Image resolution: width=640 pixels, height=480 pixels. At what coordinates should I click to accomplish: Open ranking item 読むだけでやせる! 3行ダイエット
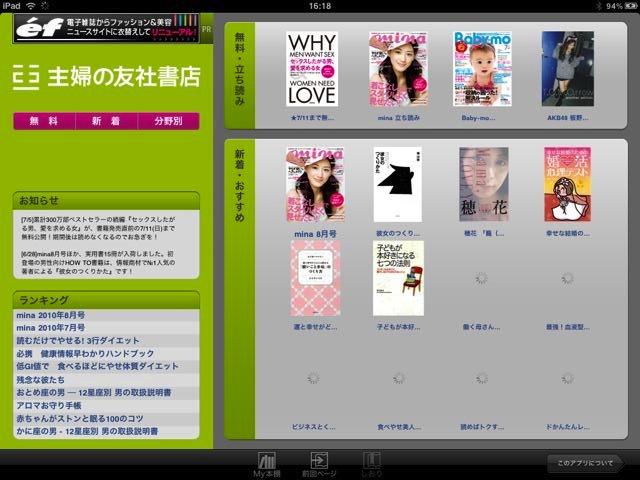pos(106,341)
